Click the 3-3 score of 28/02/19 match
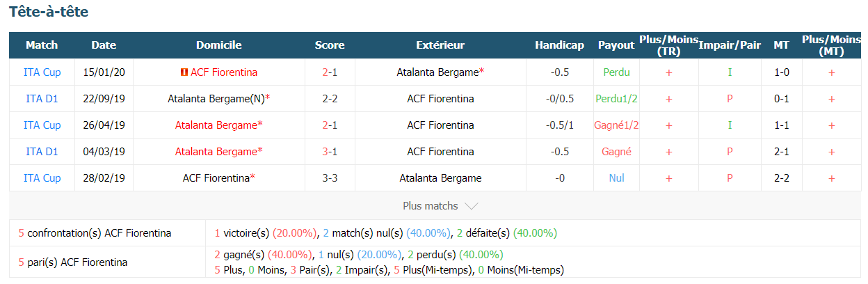 tap(330, 178)
